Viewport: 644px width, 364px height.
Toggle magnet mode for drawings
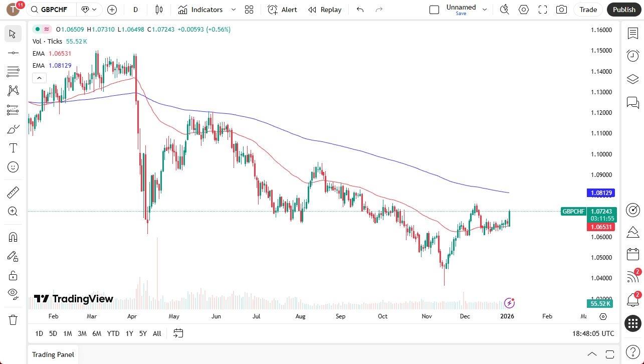(13, 237)
